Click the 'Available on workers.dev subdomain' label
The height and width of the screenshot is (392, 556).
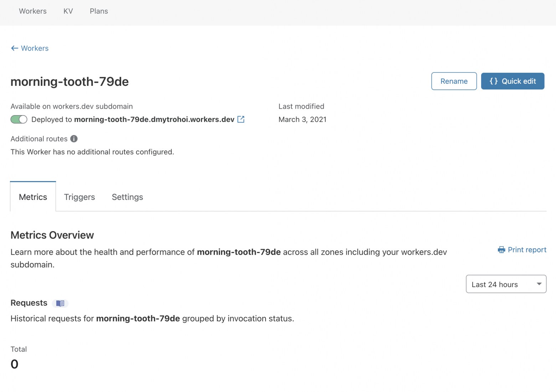point(72,106)
